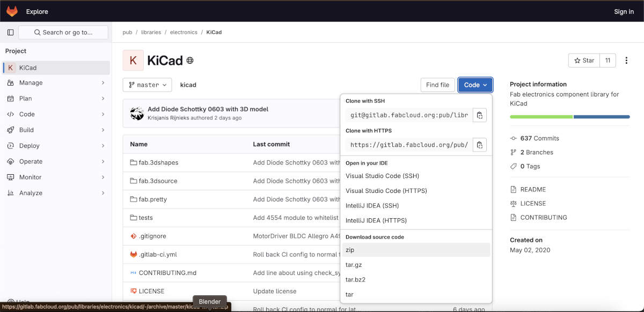Open the libraries breadcrumb link
Viewport: 644px width, 312px height.
pyautogui.click(x=151, y=32)
